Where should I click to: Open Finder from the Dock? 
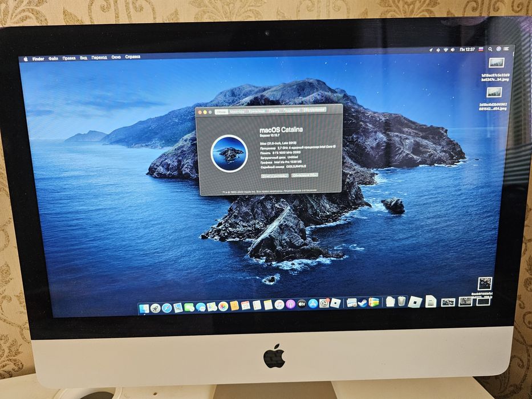click(x=144, y=308)
